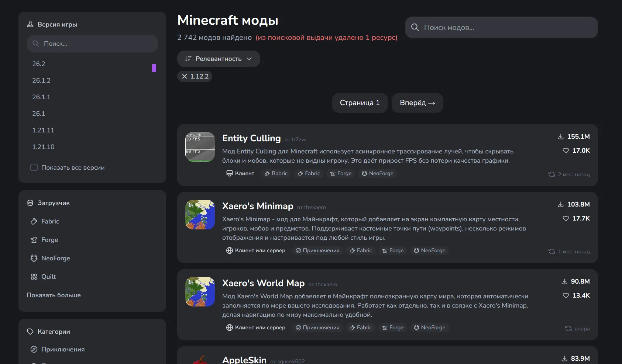The width and height of the screenshot is (622, 364).
Task: Open author squeek502's profile
Action: (291, 361)
